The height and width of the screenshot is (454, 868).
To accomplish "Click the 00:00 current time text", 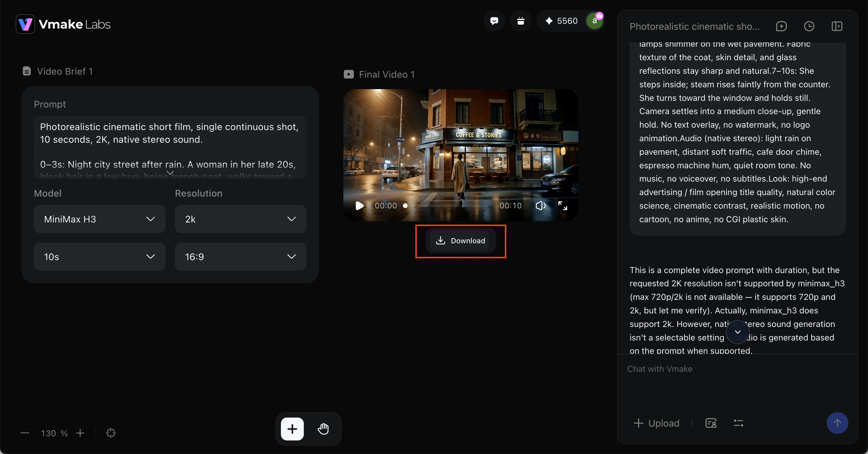I will coord(386,206).
